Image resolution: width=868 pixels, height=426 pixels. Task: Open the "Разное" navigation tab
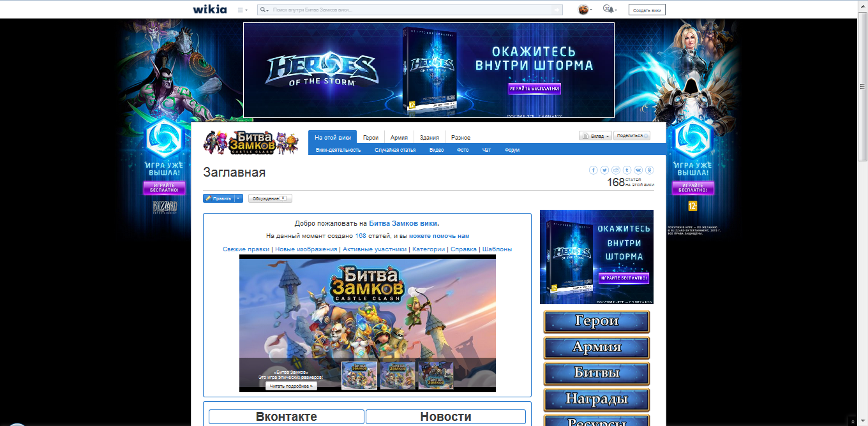click(x=461, y=138)
